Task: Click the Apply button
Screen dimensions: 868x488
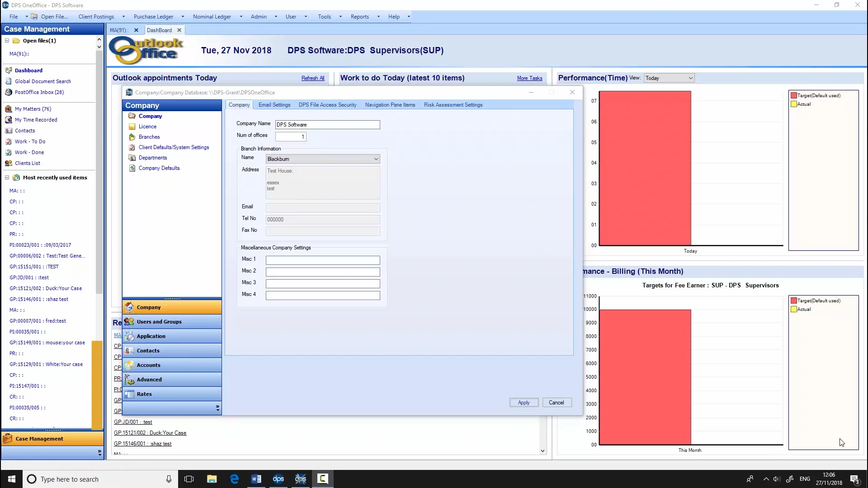Action: click(x=524, y=403)
